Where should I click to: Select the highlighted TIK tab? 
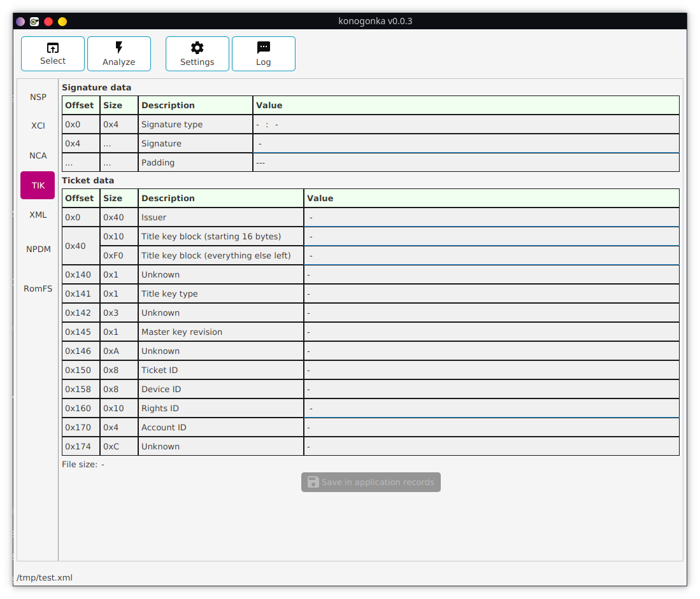[x=38, y=185]
